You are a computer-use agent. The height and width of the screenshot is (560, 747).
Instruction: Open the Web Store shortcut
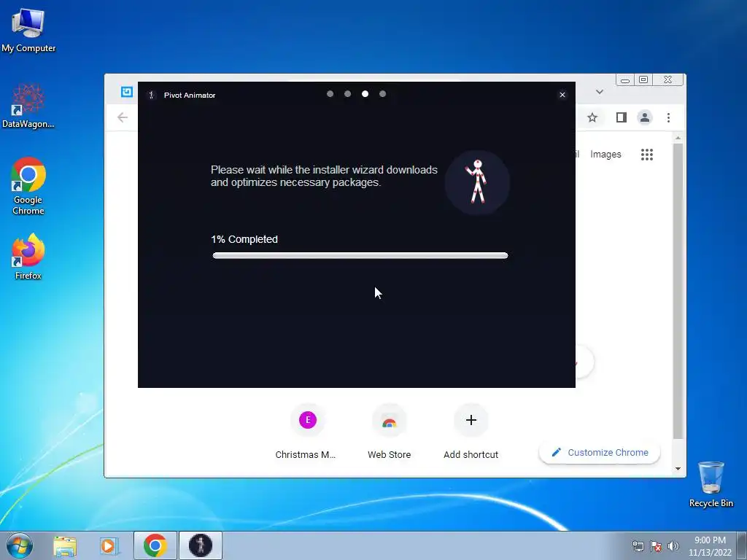[x=390, y=432]
